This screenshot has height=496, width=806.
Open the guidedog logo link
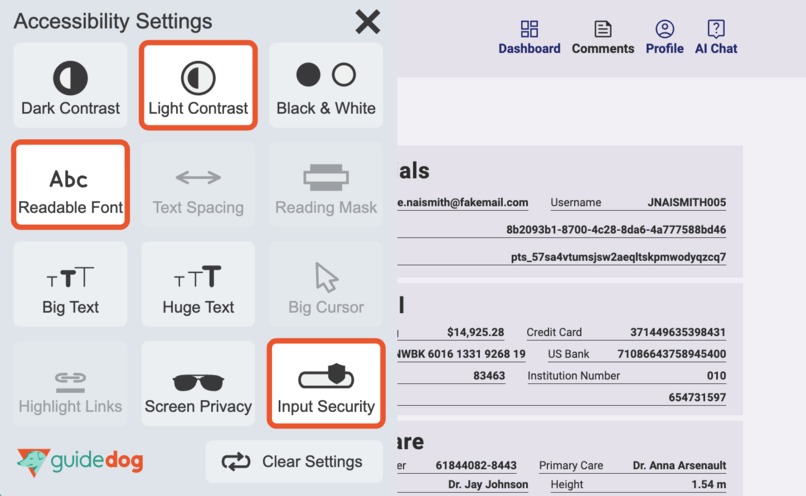pyautogui.click(x=80, y=462)
